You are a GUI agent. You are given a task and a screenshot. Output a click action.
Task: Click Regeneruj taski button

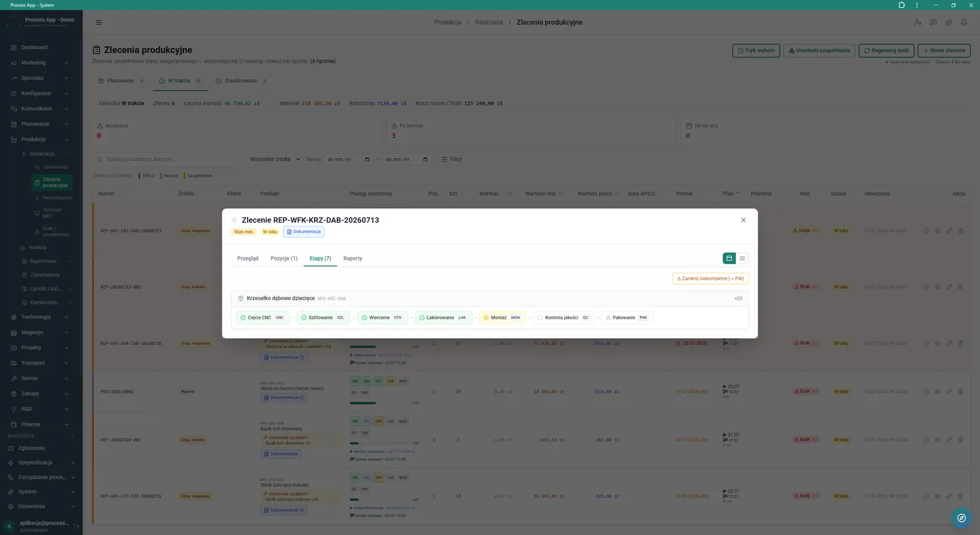[886, 50]
